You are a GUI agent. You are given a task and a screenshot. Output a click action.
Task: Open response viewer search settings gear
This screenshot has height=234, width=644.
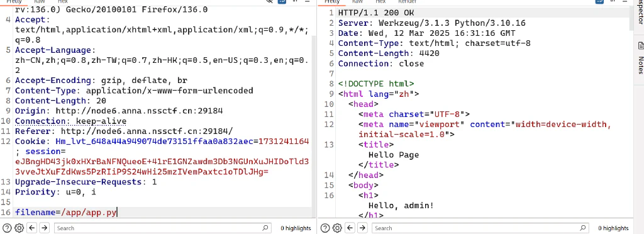[337, 228]
